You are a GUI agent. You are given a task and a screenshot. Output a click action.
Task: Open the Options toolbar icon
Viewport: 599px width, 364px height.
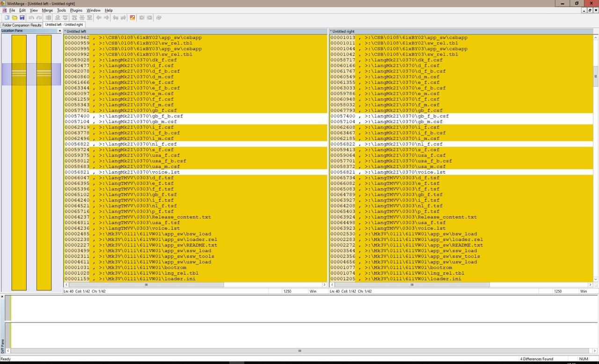[132, 18]
